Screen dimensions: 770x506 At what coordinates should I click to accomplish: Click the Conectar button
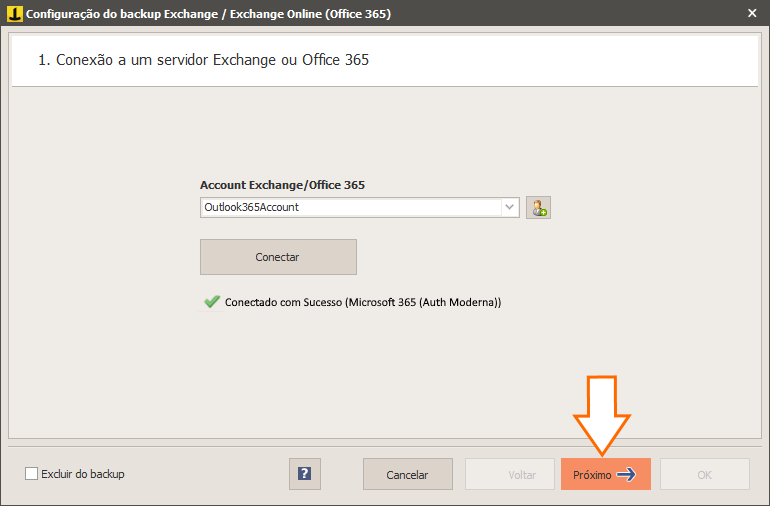(x=278, y=257)
